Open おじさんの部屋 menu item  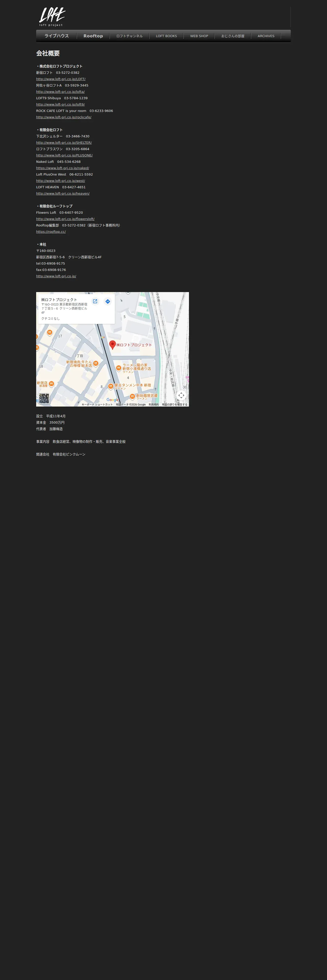(233, 36)
